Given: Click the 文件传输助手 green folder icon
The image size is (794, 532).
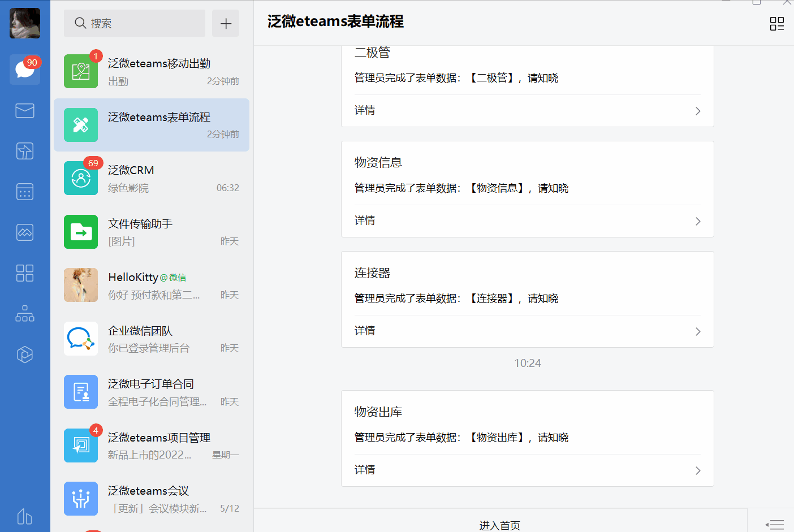Looking at the screenshot, I should click(x=81, y=232).
